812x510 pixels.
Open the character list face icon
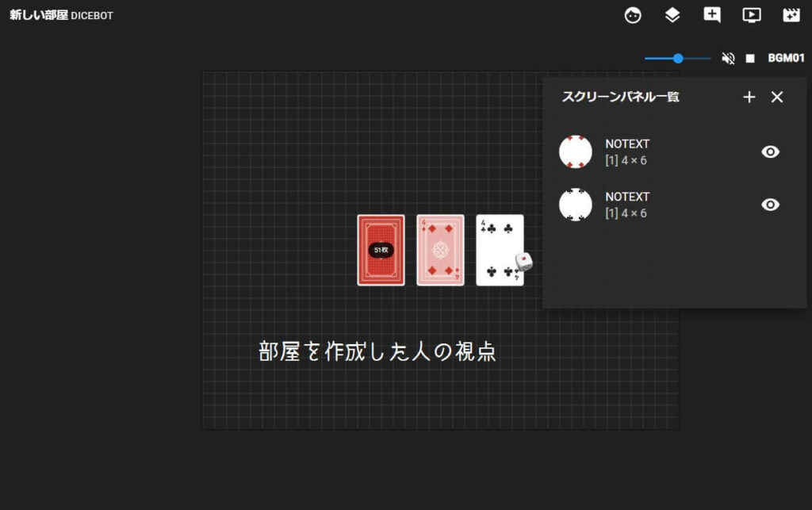tap(633, 15)
